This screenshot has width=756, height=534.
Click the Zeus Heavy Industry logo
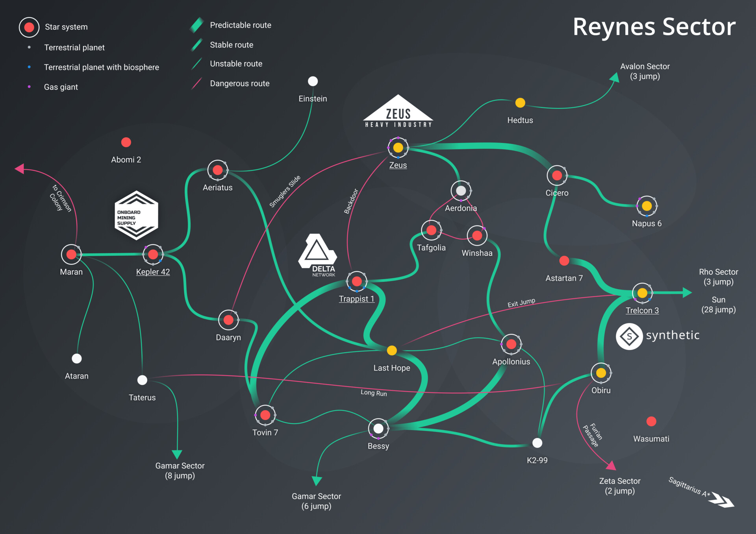[x=398, y=112]
